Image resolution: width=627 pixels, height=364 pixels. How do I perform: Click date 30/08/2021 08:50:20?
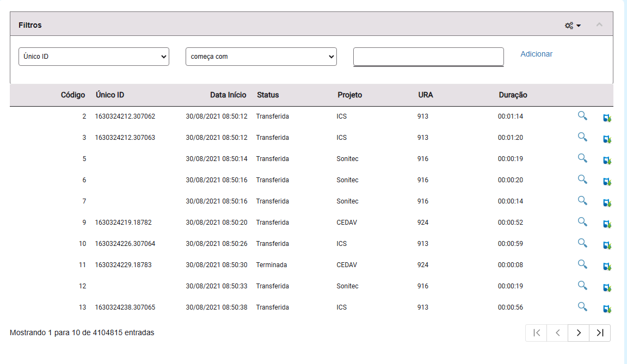click(x=217, y=223)
